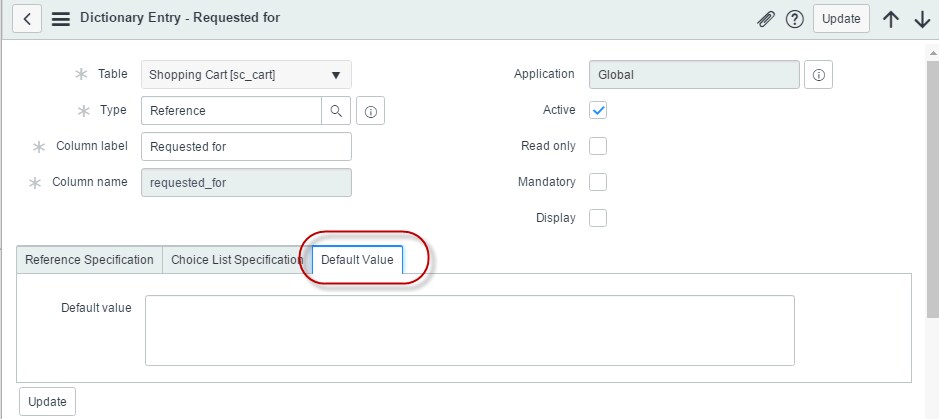This screenshot has height=419, width=939.
Task: Click the Dictionary Entry - Requested for title
Action: [180, 18]
